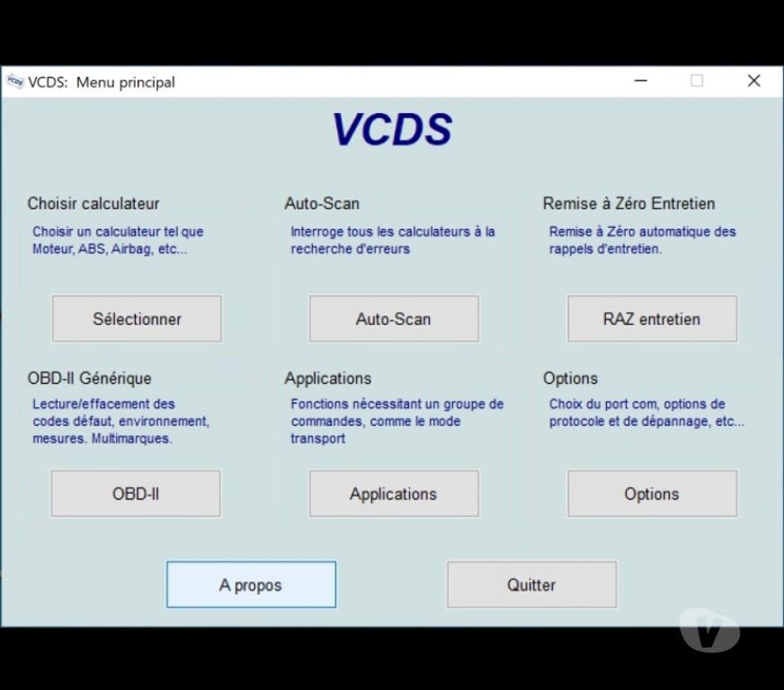Click the 'Interroge tous les calculateurs' description text
The image size is (784, 690).
tap(392, 240)
